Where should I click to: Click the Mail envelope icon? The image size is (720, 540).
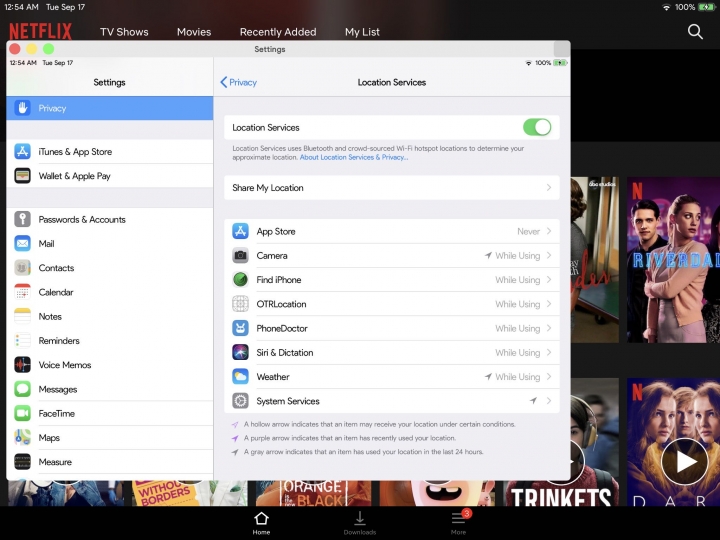click(x=22, y=243)
